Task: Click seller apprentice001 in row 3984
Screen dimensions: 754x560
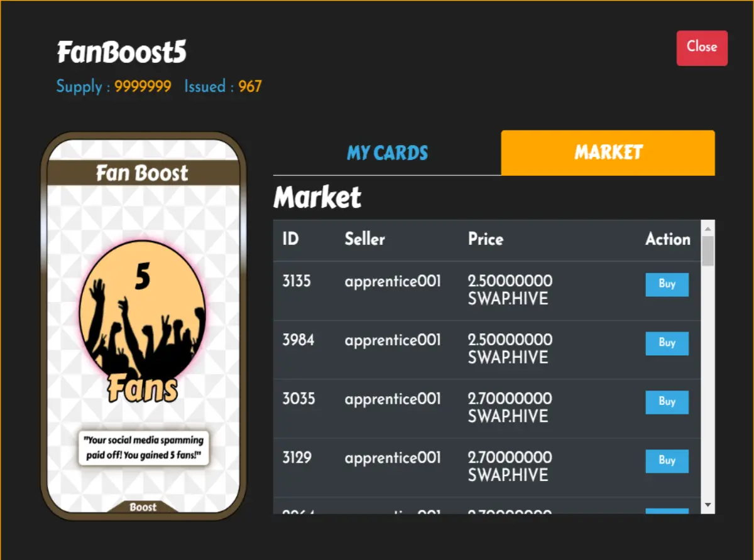Action: coord(393,340)
